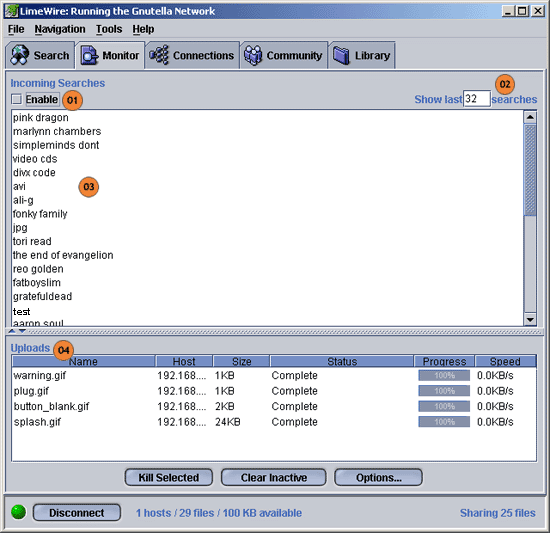Click the Show last searches number field
This screenshot has width=550, height=533.
pos(476,99)
